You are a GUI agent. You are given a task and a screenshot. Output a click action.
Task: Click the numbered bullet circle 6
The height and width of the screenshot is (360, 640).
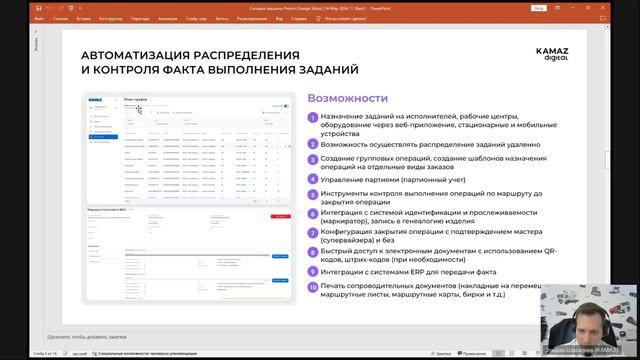point(313,214)
